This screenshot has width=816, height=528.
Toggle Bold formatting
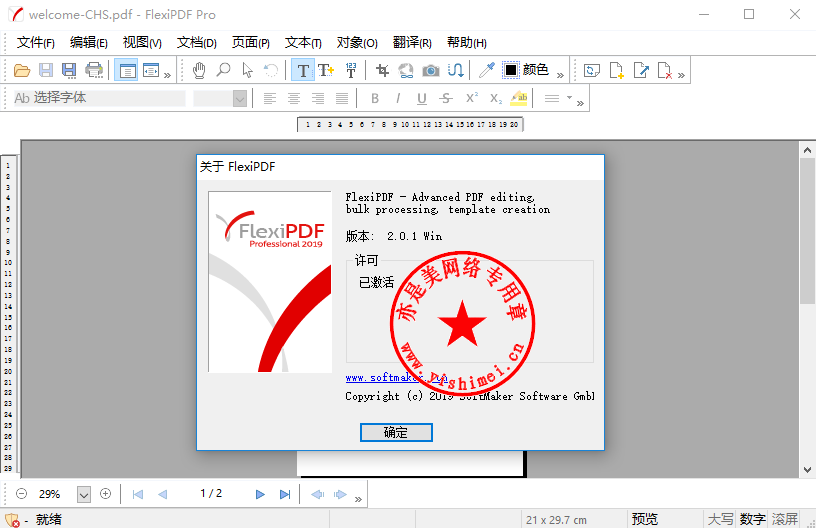tap(375, 98)
